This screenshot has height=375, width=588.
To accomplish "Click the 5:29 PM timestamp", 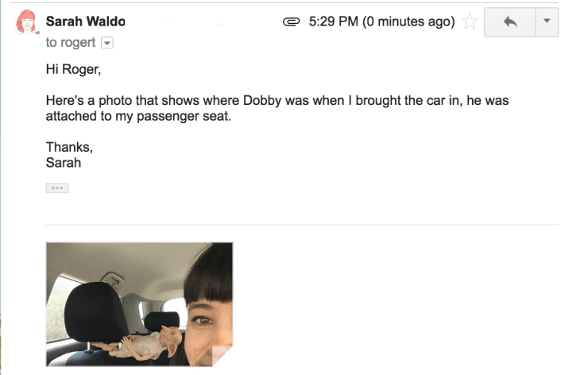I will [332, 22].
